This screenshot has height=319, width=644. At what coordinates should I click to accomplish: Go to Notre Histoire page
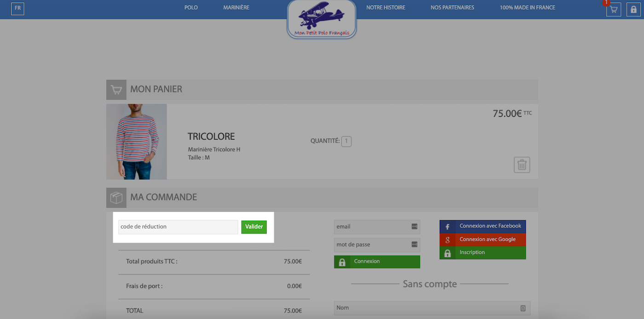click(385, 8)
